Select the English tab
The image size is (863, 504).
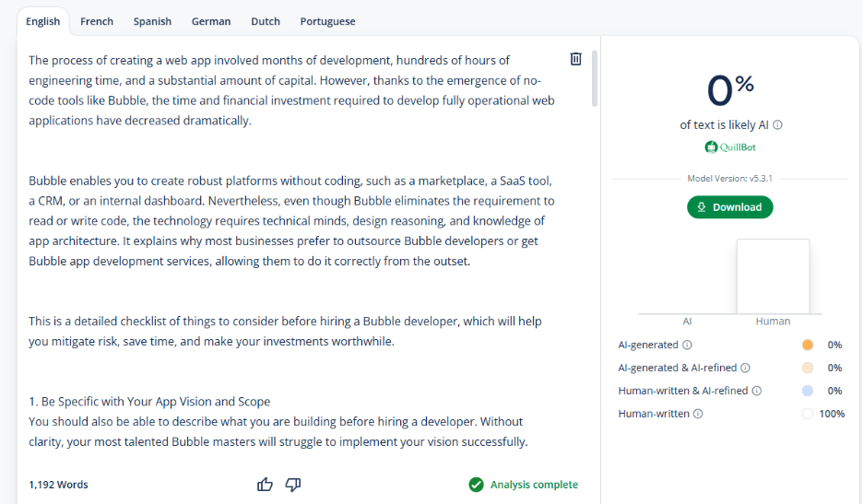coord(43,21)
